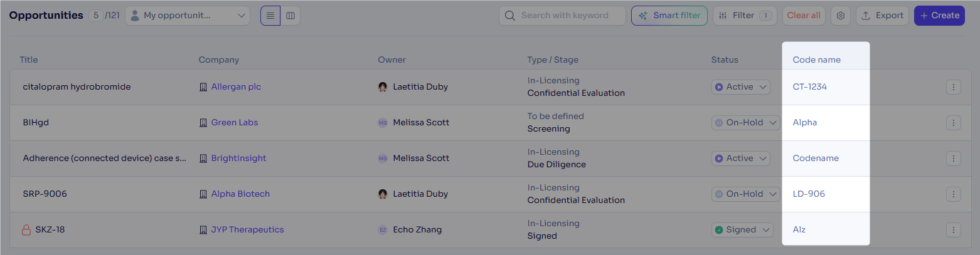980x255 pixels.
Task: Open row menu for BIHgd opportunity
Action: (x=953, y=123)
